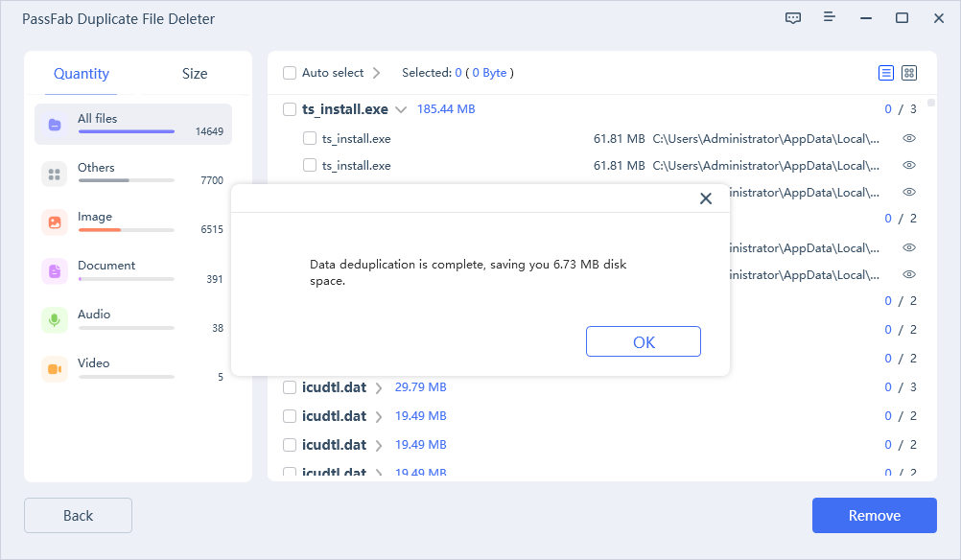Switch to the Size tab
The height and width of the screenshot is (560, 961).
pos(195,74)
